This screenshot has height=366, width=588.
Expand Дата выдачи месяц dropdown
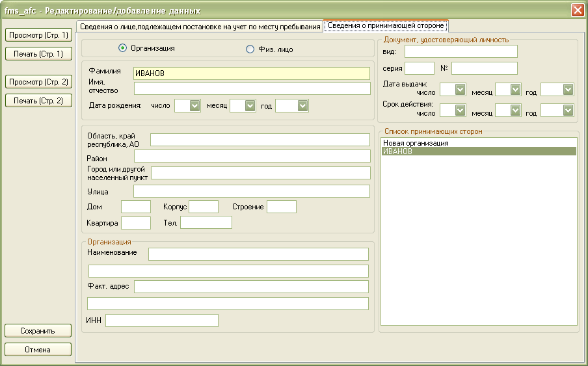516,90
